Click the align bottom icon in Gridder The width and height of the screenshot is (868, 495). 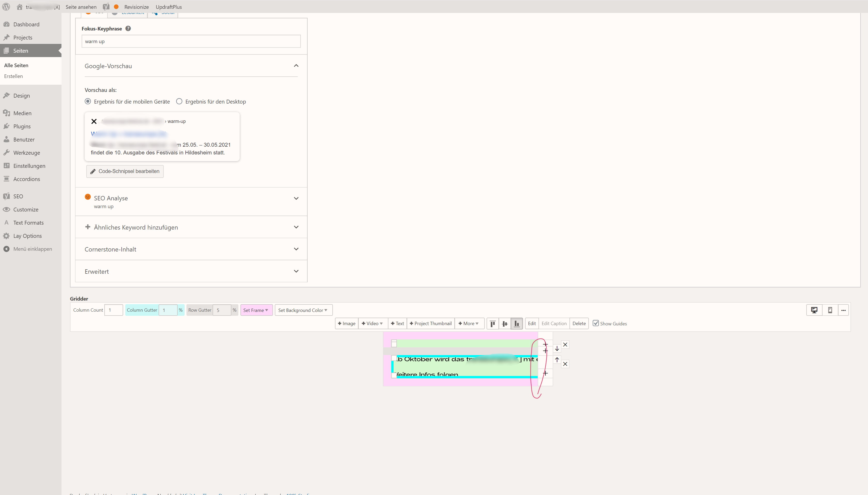(517, 324)
